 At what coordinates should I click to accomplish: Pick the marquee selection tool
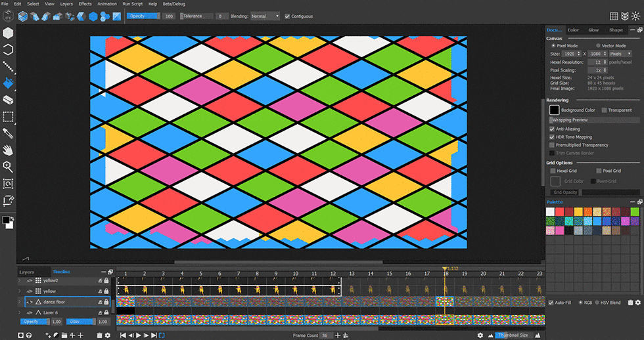9,117
